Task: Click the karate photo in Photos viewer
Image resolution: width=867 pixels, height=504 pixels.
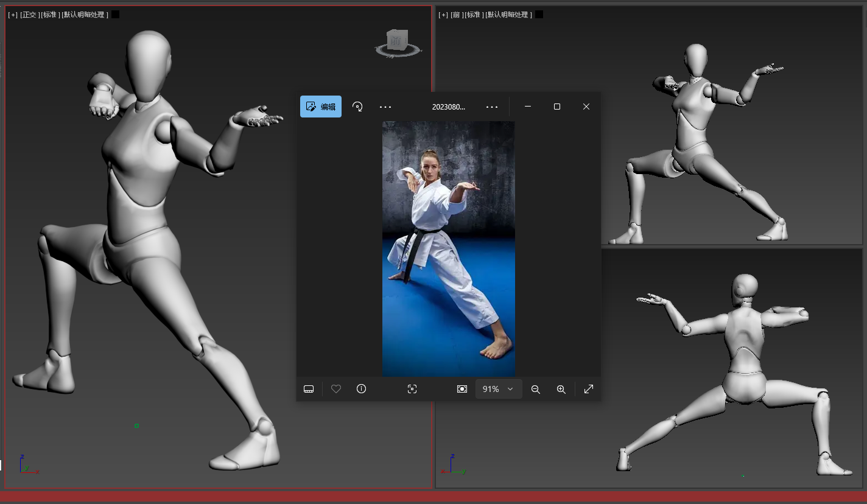Action: click(x=449, y=248)
